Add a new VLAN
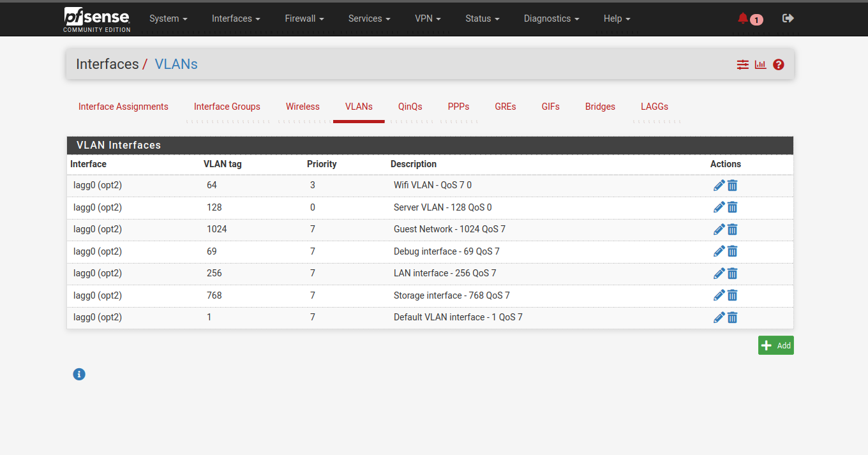This screenshot has width=868, height=455. tap(776, 345)
